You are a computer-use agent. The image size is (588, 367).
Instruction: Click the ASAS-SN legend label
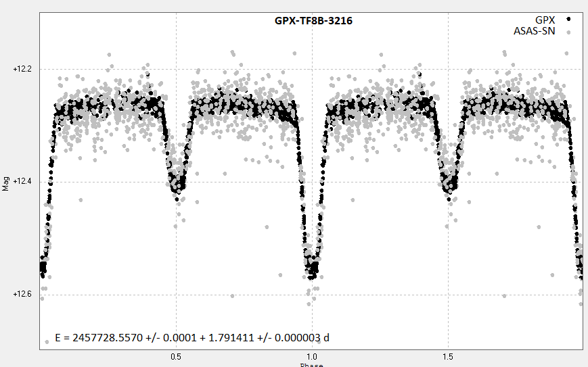[534, 31]
